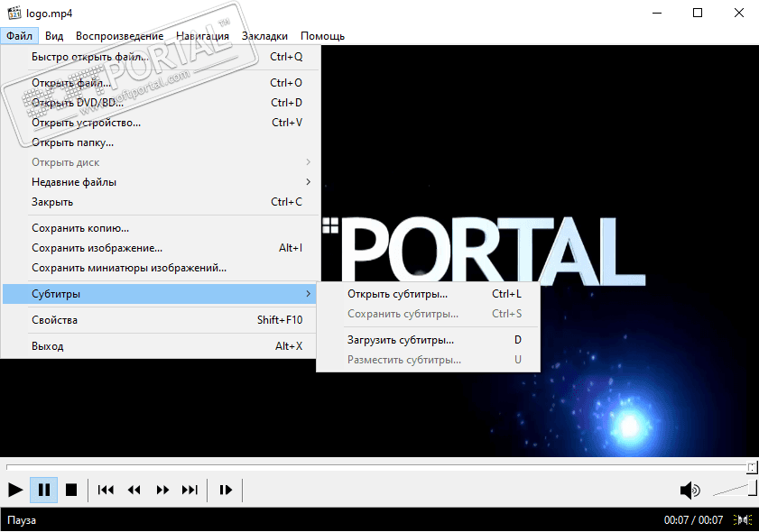Open the Помощь menu
Viewport: 759px width, 532px height.
(x=322, y=36)
